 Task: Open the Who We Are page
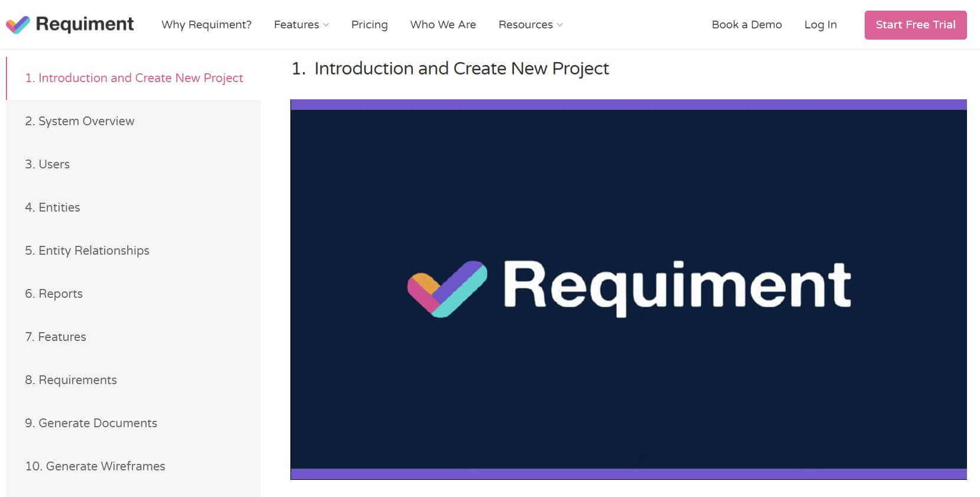443,25
